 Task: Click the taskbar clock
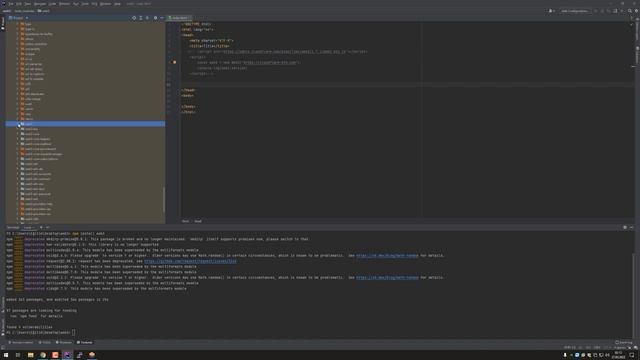click(618, 355)
